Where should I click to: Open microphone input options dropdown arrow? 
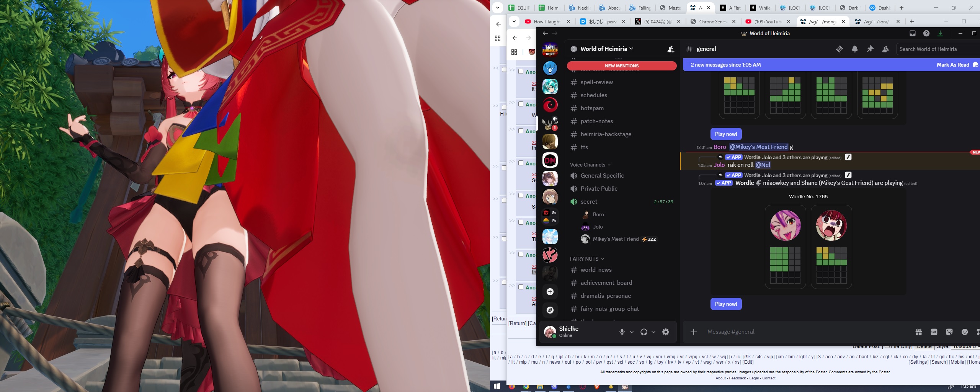pyautogui.click(x=632, y=332)
